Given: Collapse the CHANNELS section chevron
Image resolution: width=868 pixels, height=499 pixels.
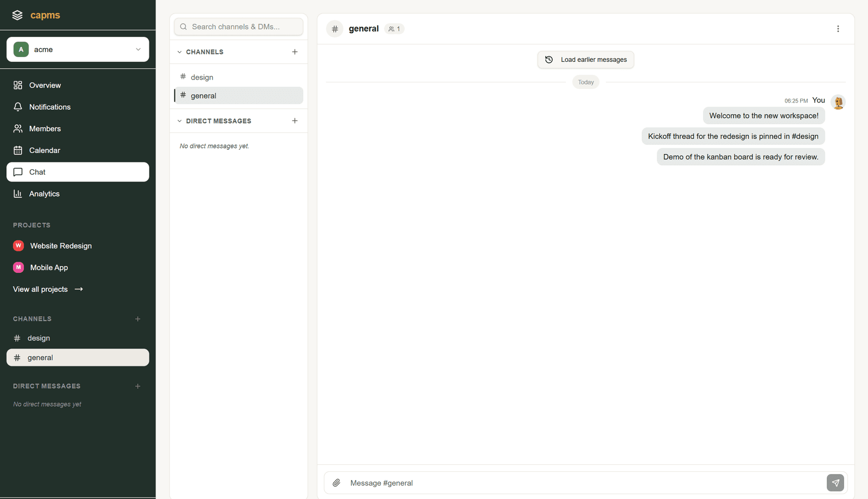Looking at the screenshot, I should [x=180, y=52].
